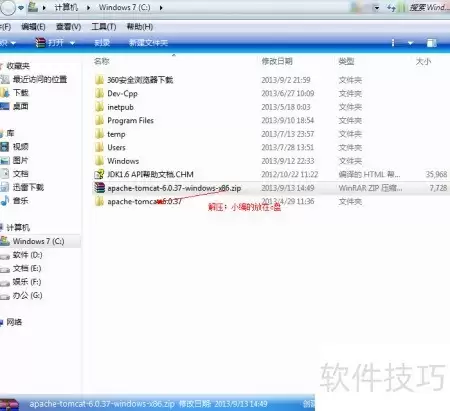Viewport: 450px width, 411px height.
Task: Expand the path arrow after Windows 7 (C:)
Action: pos(161,8)
